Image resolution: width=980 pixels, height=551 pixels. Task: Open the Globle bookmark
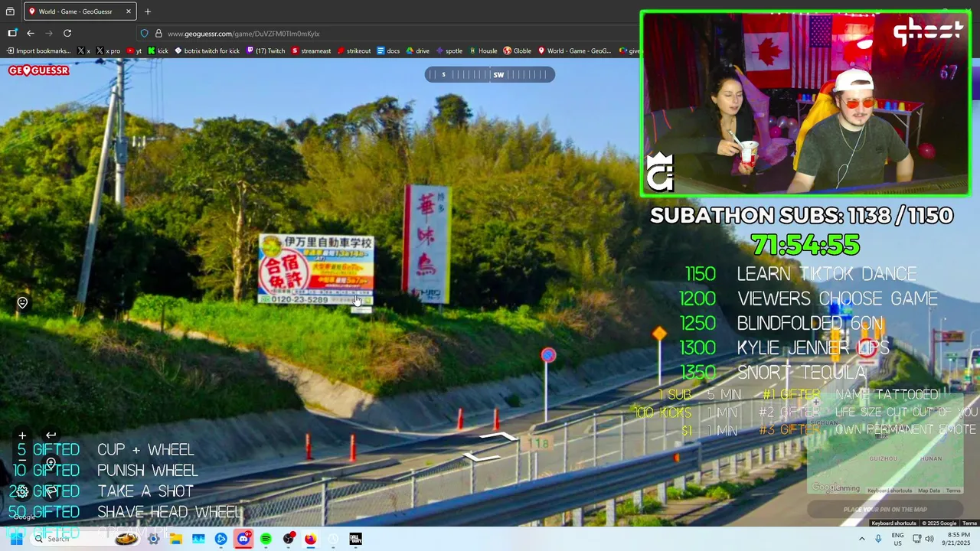(517, 51)
